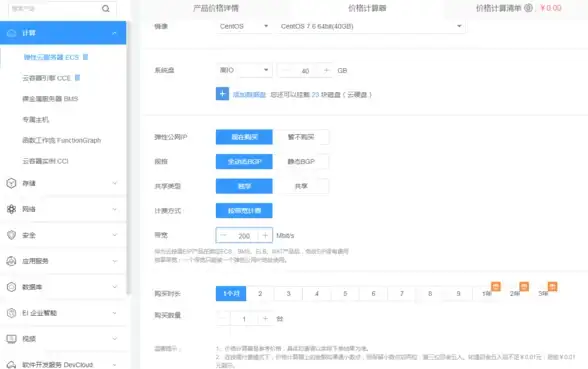Switch to 价格计算器 tab
588x369 pixels.
coord(367,8)
